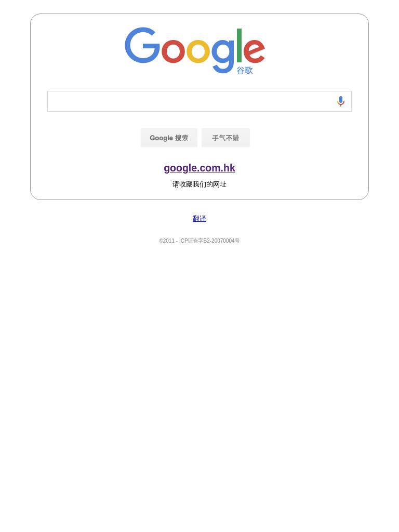Click the 手气不错 lucky button
This screenshot has height=532, width=399.
coord(225,138)
